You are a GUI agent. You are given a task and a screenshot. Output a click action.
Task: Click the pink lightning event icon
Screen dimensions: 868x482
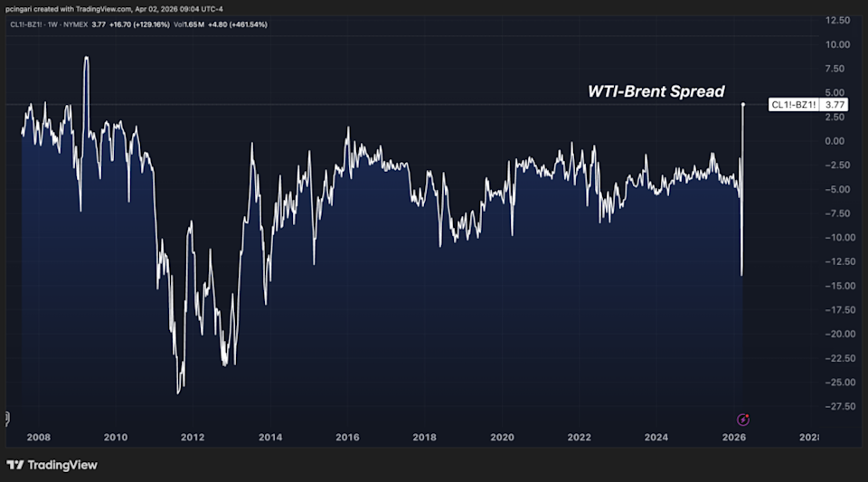click(743, 419)
